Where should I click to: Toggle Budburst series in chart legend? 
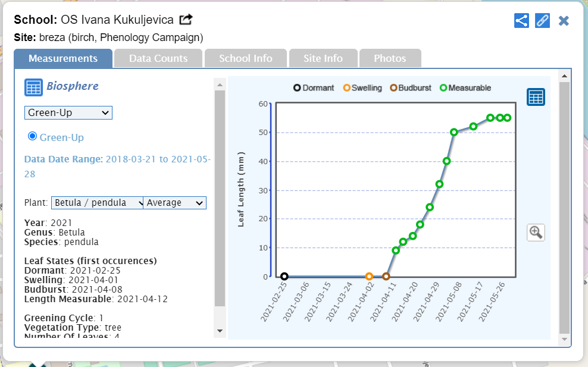[x=410, y=88]
